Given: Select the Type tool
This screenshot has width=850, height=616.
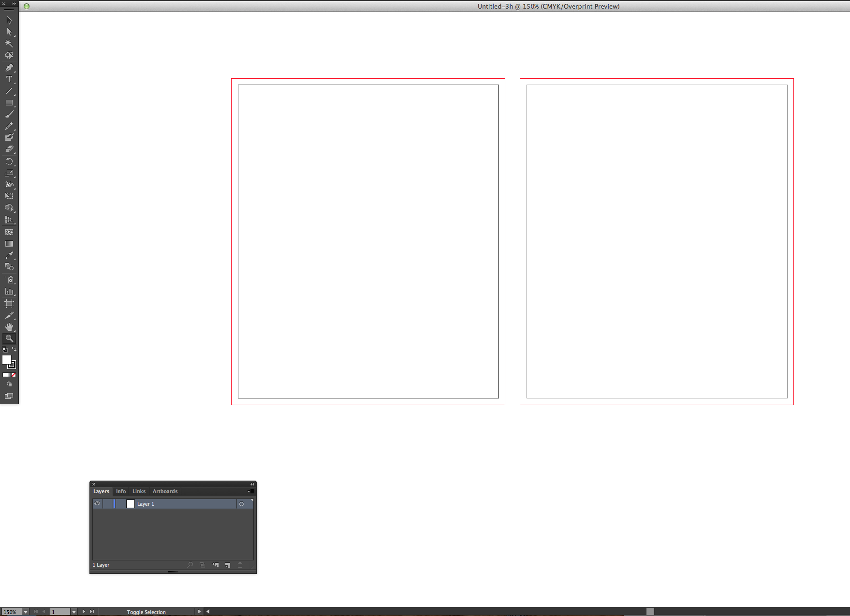Looking at the screenshot, I should point(9,79).
